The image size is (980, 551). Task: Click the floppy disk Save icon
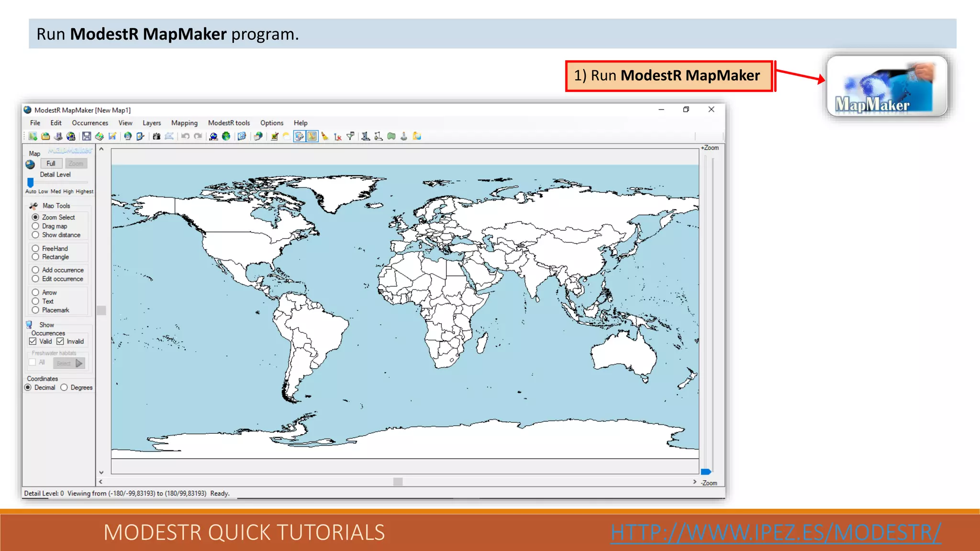tap(87, 136)
